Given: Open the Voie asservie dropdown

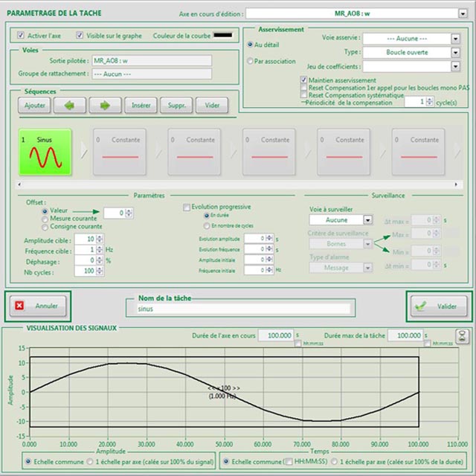Looking at the screenshot, I should [x=454, y=39].
